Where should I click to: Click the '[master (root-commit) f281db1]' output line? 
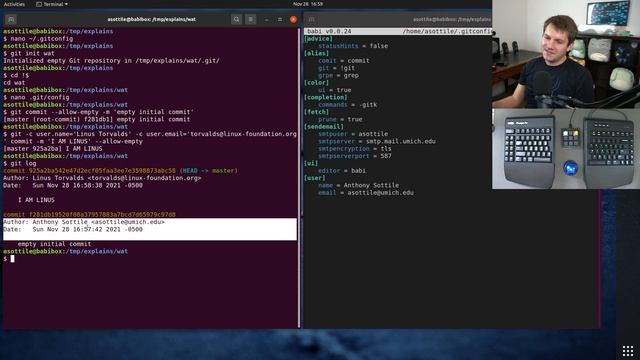click(x=97, y=120)
